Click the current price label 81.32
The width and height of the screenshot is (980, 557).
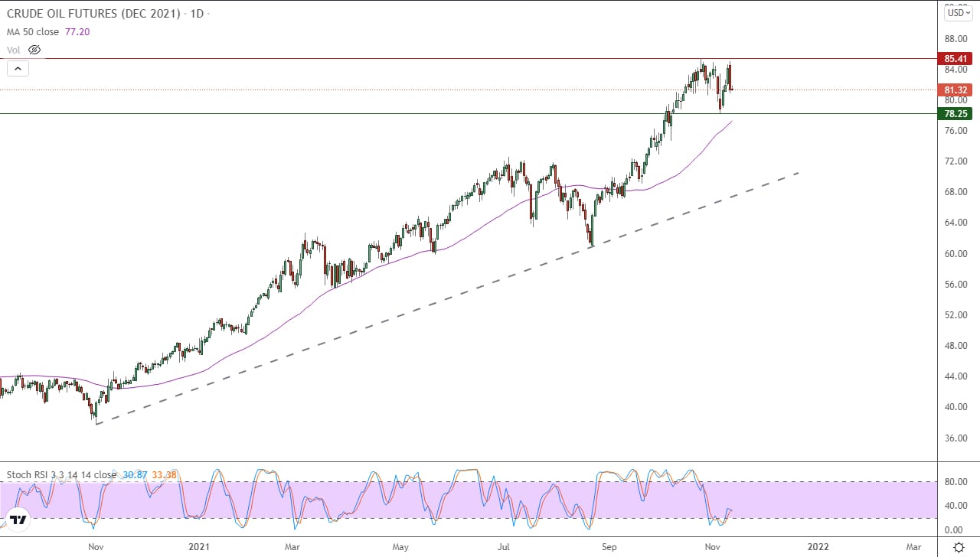957,90
